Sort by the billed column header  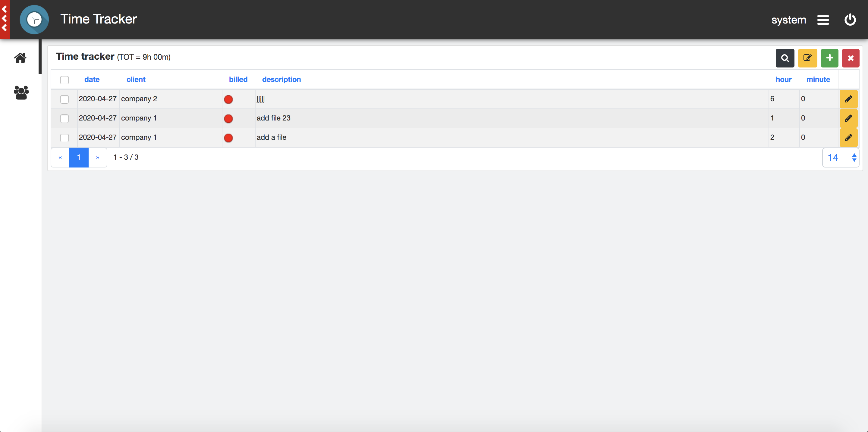coord(238,80)
